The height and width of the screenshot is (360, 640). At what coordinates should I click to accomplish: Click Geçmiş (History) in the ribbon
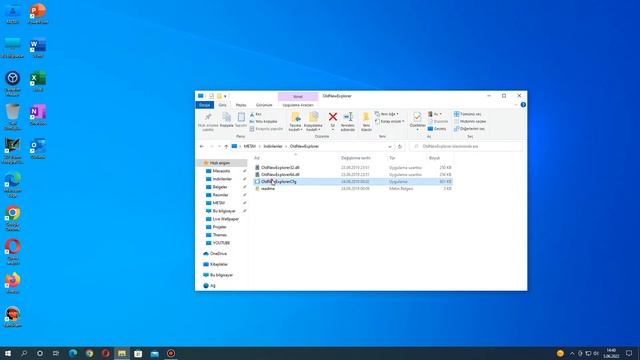(x=437, y=129)
